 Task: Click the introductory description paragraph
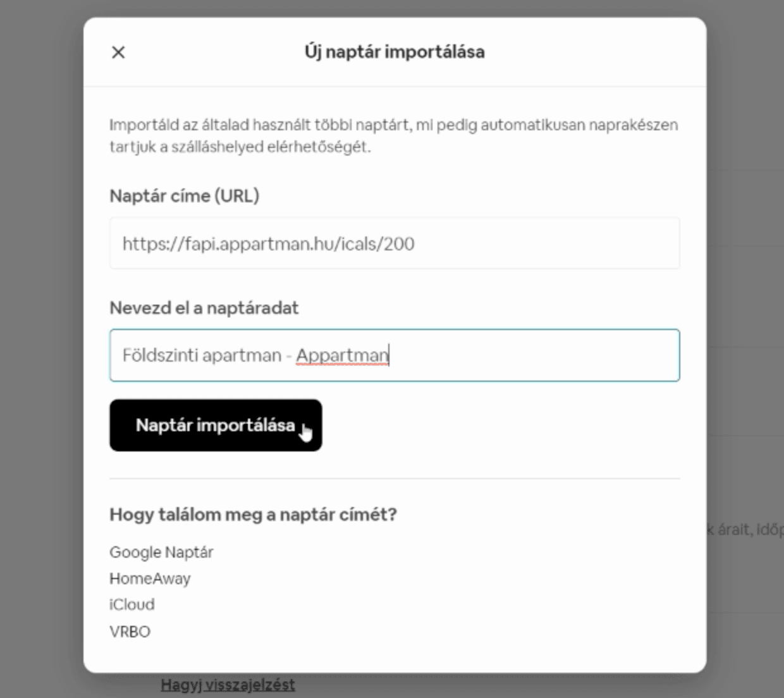coord(394,136)
